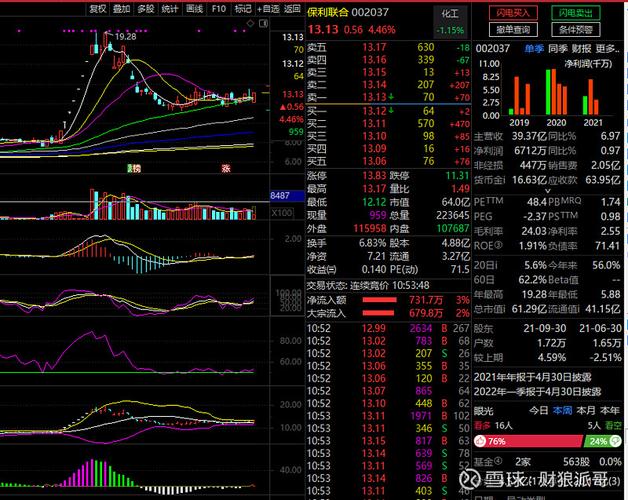
Task: Click 买五 price 13.06
Action: [374, 161]
